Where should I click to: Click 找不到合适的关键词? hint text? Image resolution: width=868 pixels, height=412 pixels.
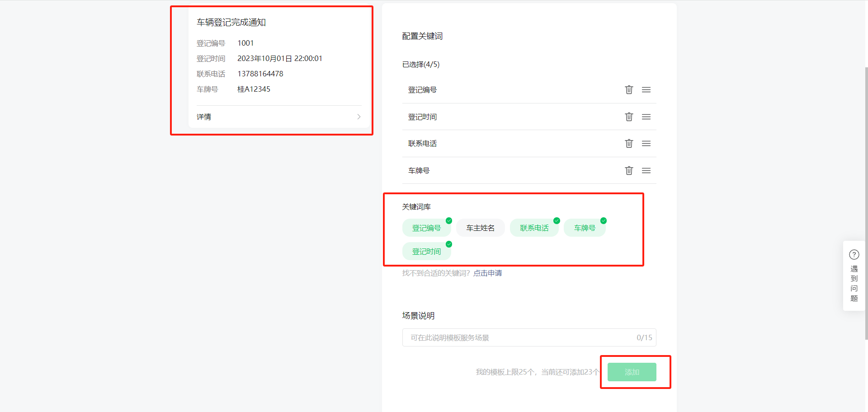point(436,273)
